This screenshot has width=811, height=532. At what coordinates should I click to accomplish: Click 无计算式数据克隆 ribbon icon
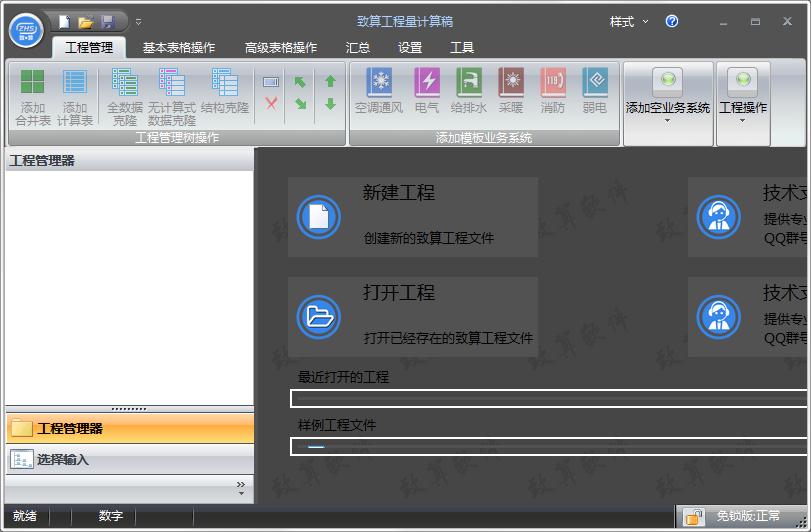click(172, 97)
